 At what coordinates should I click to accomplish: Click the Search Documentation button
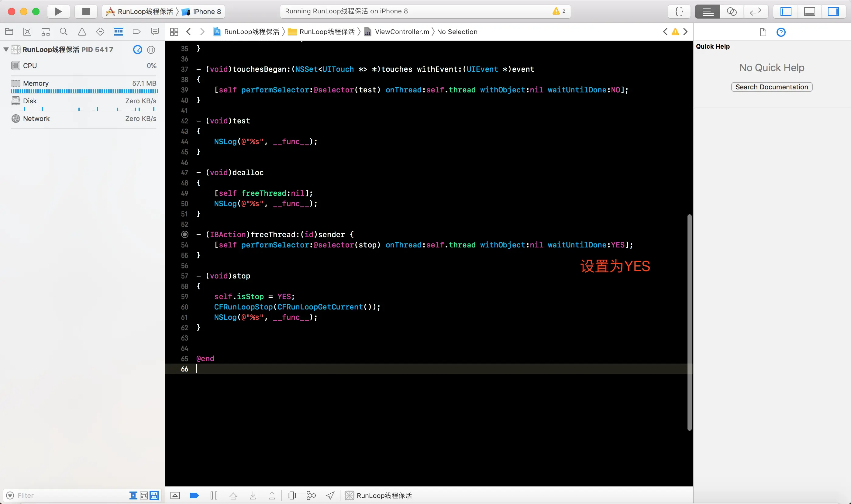(772, 87)
